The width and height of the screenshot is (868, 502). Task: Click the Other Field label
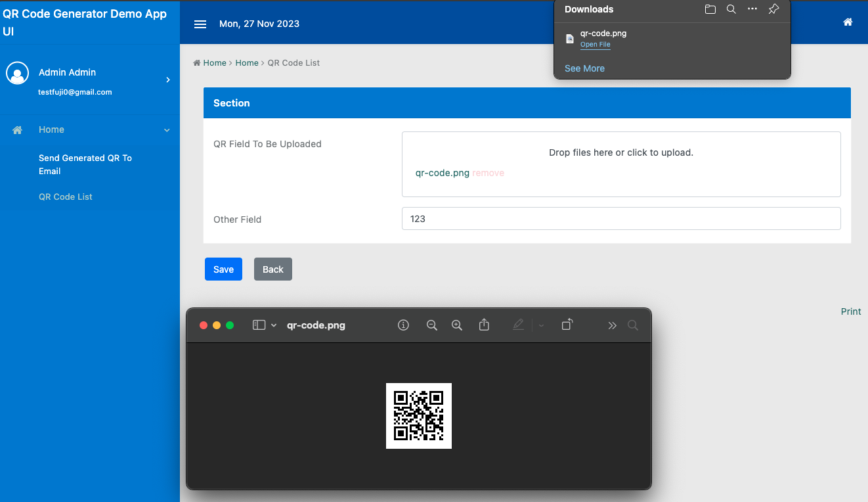click(x=237, y=219)
